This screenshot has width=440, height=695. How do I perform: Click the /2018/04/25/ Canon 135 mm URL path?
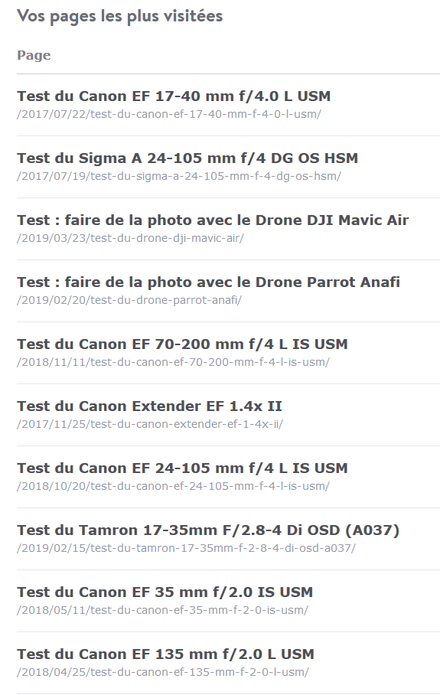tap(163, 672)
